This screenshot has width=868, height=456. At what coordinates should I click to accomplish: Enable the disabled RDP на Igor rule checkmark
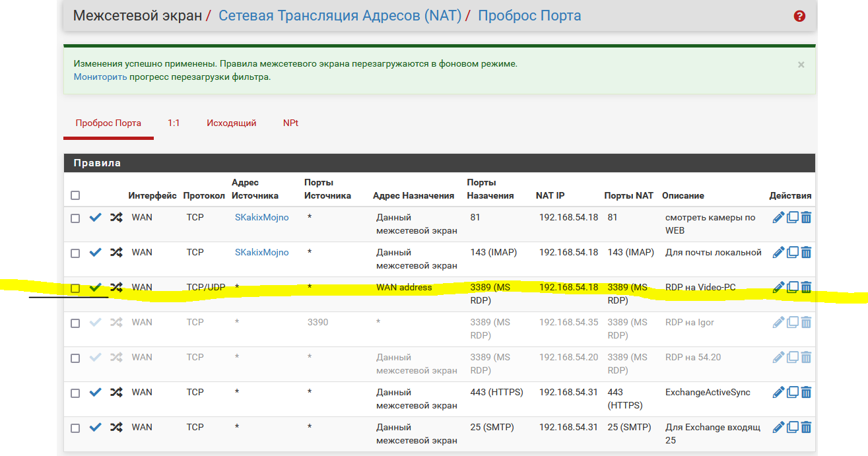tap(96, 322)
